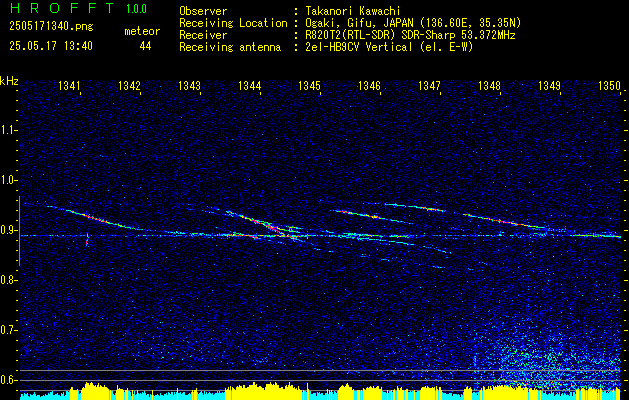Click frequency axis label 0.8
629x400 pixels.
(x=8, y=280)
